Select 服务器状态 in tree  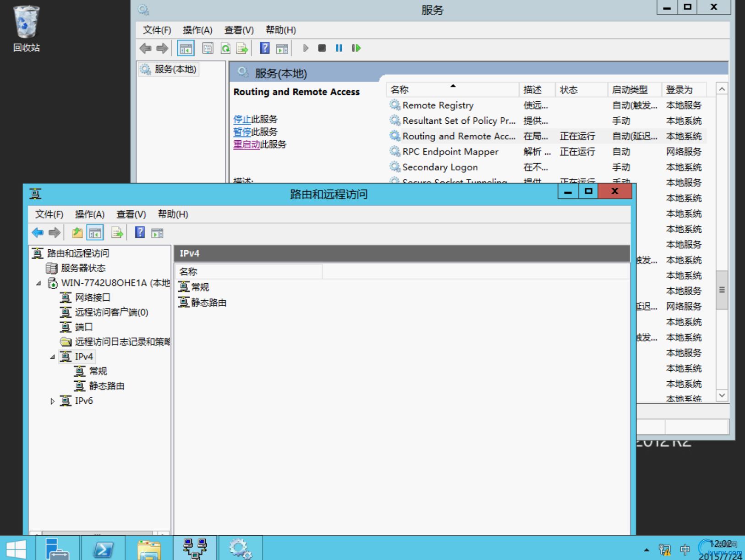(83, 268)
